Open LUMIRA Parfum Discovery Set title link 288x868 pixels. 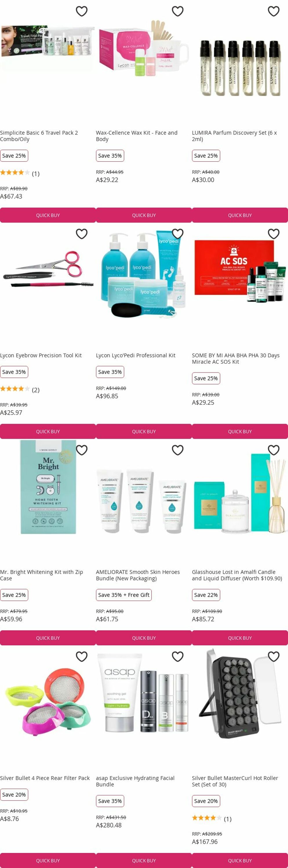[234, 136]
